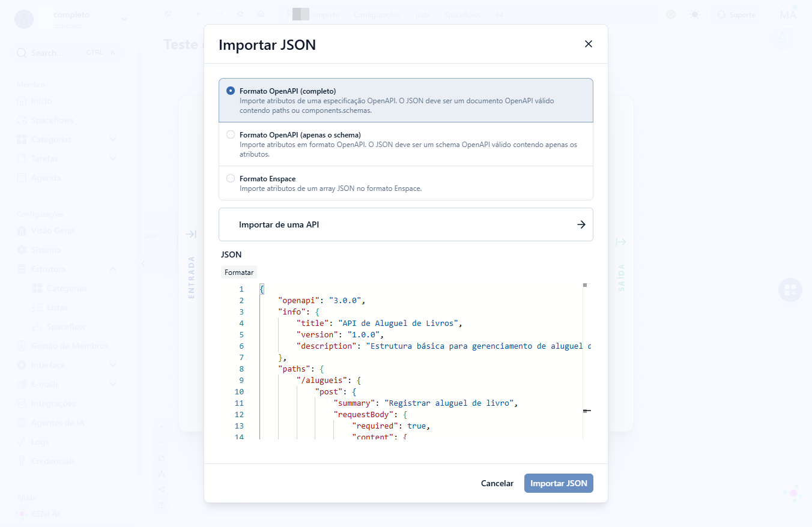
Task: Click the forward arrow in the top bar
Action: pyautogui.click(x=220, y=14)
